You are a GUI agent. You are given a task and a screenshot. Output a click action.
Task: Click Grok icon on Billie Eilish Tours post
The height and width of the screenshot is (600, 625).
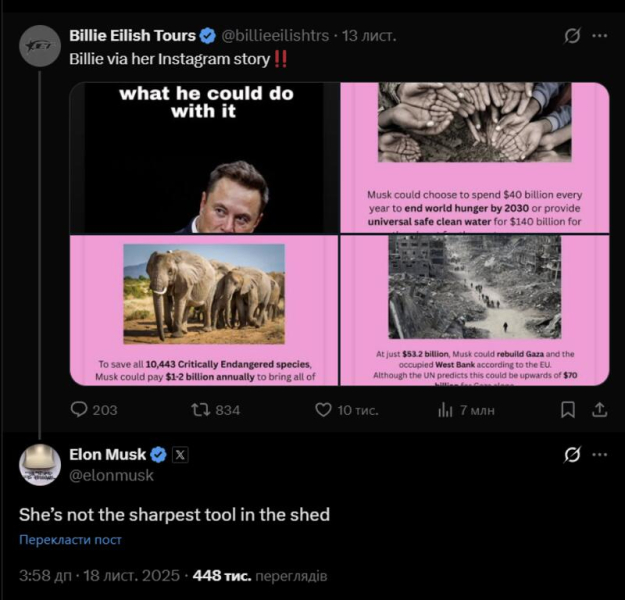572,36
